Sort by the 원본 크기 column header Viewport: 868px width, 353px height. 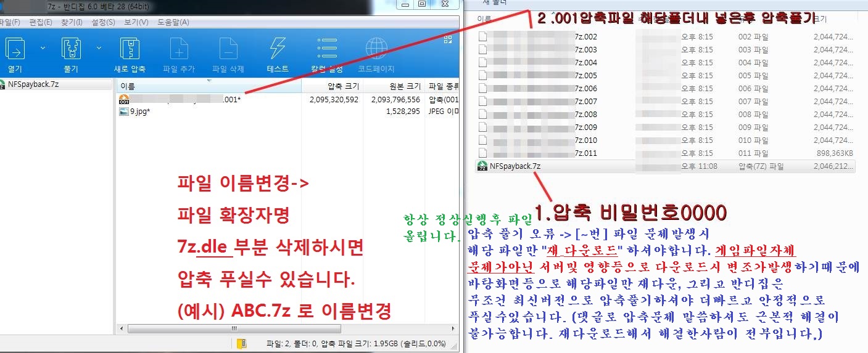[394, 86]
